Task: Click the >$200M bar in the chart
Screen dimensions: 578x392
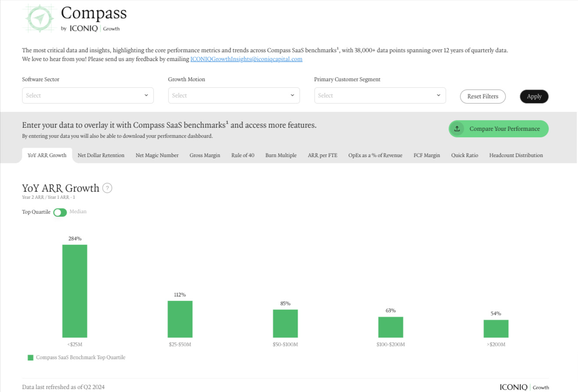Action: (496, 328)
